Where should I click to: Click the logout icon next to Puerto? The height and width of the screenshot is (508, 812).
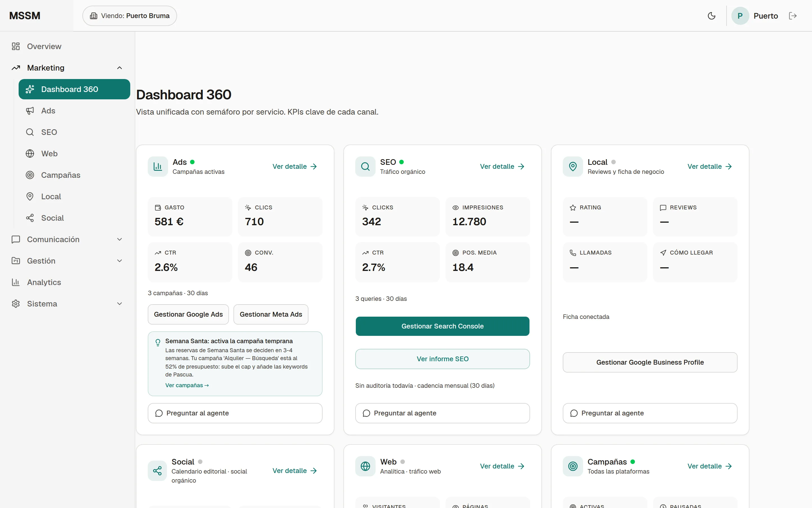793,16
